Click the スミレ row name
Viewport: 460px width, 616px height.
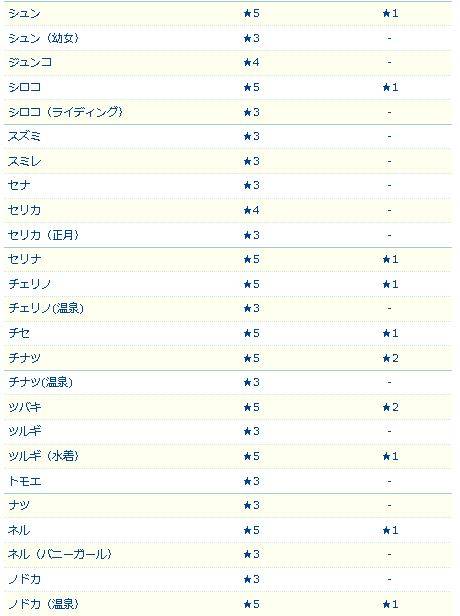click(x=24, y=161)
